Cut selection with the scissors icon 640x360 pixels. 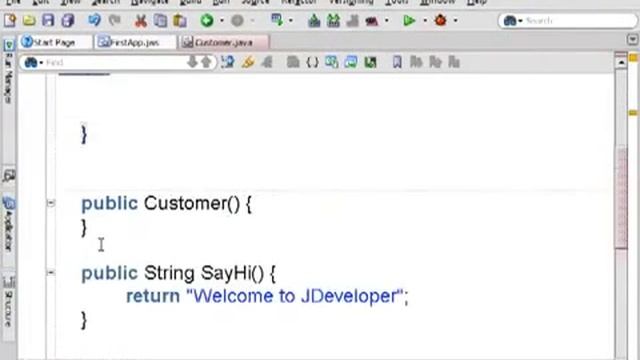coord(141,20)
